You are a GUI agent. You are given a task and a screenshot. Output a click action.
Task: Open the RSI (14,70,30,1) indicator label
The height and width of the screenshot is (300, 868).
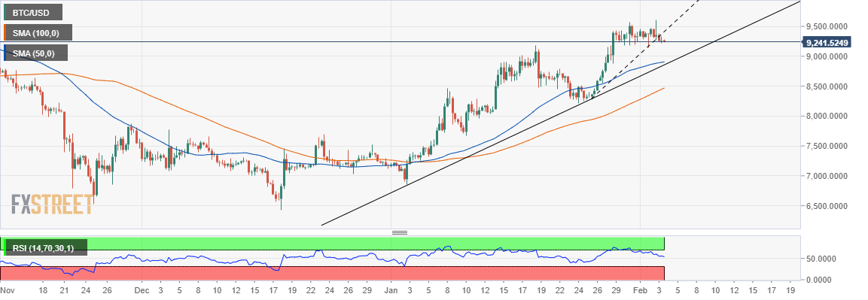point(45,247)
